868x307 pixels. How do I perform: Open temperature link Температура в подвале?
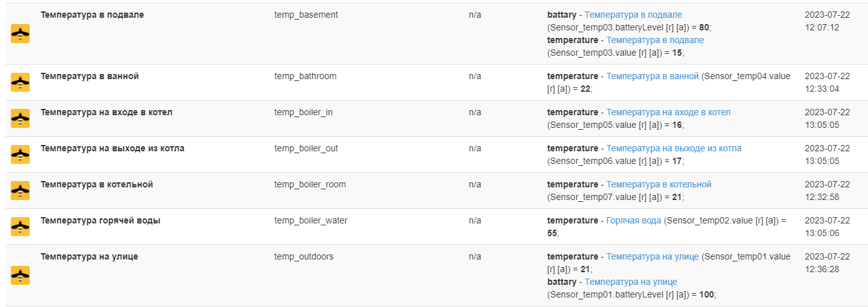pyautogui.click(x=655, y=40)
